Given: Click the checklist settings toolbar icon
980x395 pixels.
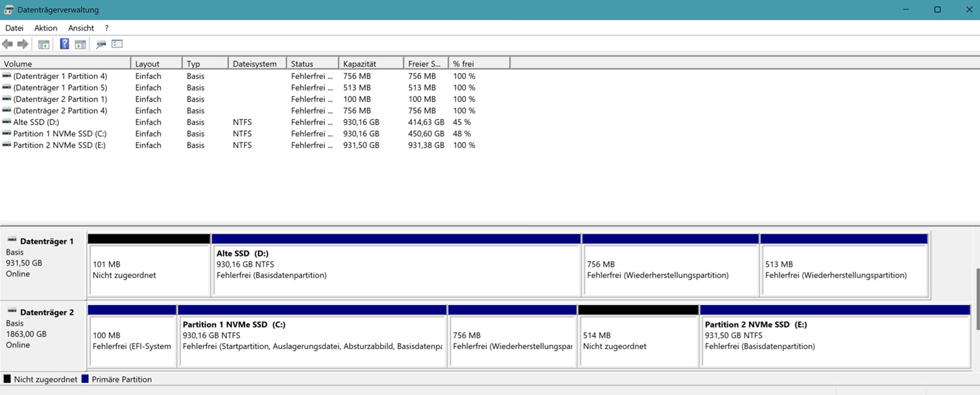Looking at the screenshot, I should pyautogui.click(x=117, y=44).
